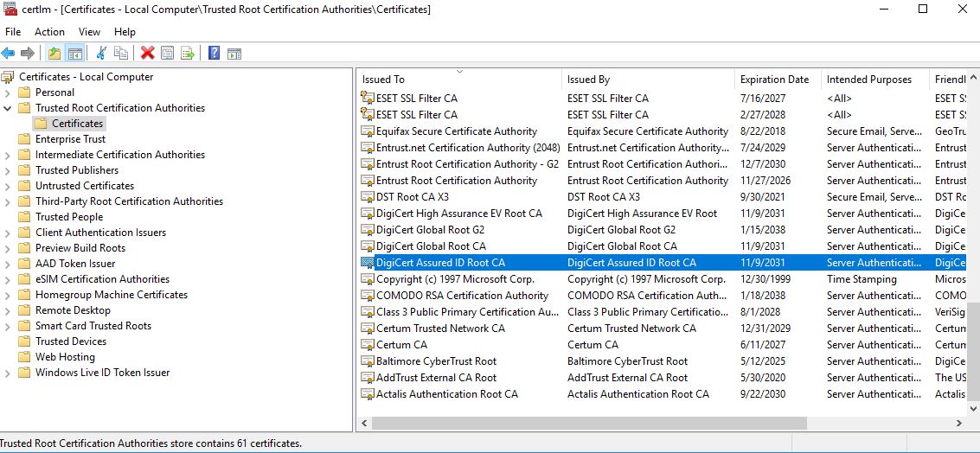Click the certificate icon for DST Root CA X3
The width and height of the screenshot is (980, 453).
click(368, 197)
